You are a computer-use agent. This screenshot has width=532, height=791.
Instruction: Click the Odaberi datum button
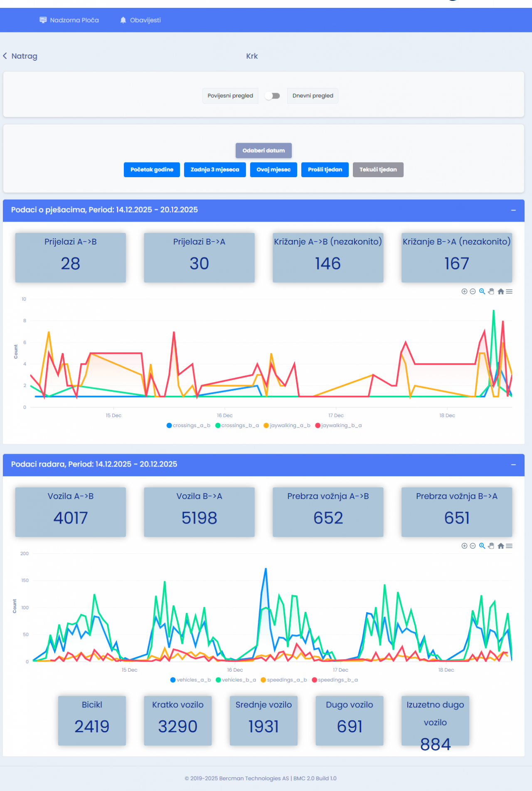click(x=264, y=151)
